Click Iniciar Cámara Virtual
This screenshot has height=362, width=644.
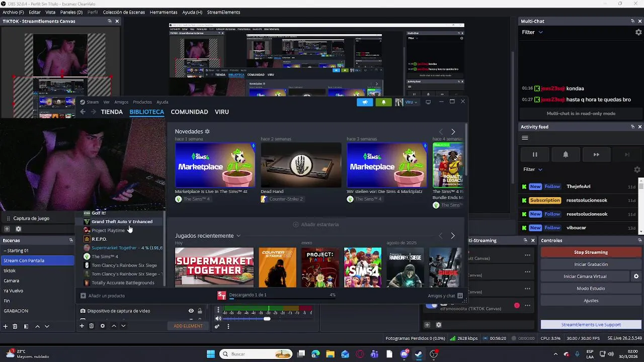(585, 277)
